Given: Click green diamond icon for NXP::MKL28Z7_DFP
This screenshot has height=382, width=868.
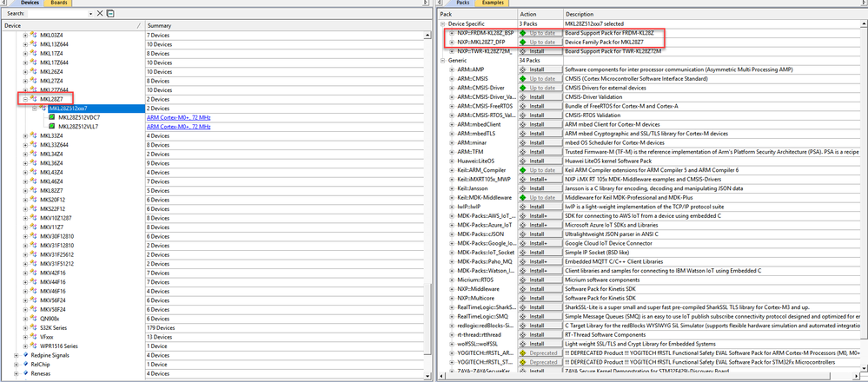Looking at the screenshot, I should click(522, 42).
